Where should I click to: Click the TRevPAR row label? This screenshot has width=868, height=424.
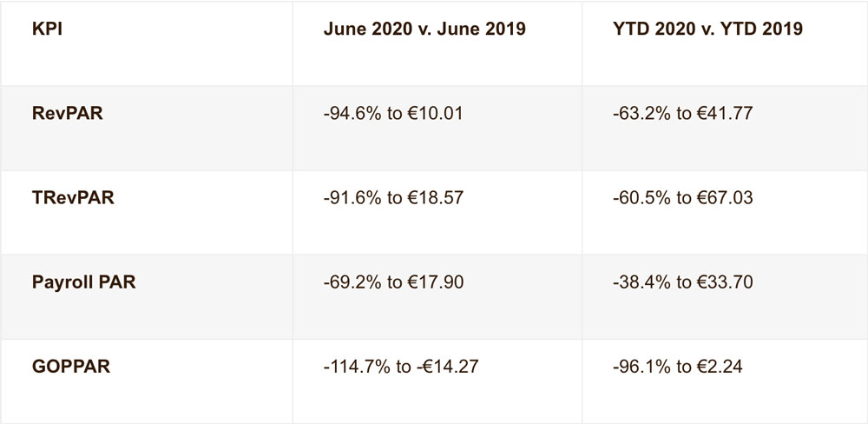pyautogui.click(x=71, y=197)
